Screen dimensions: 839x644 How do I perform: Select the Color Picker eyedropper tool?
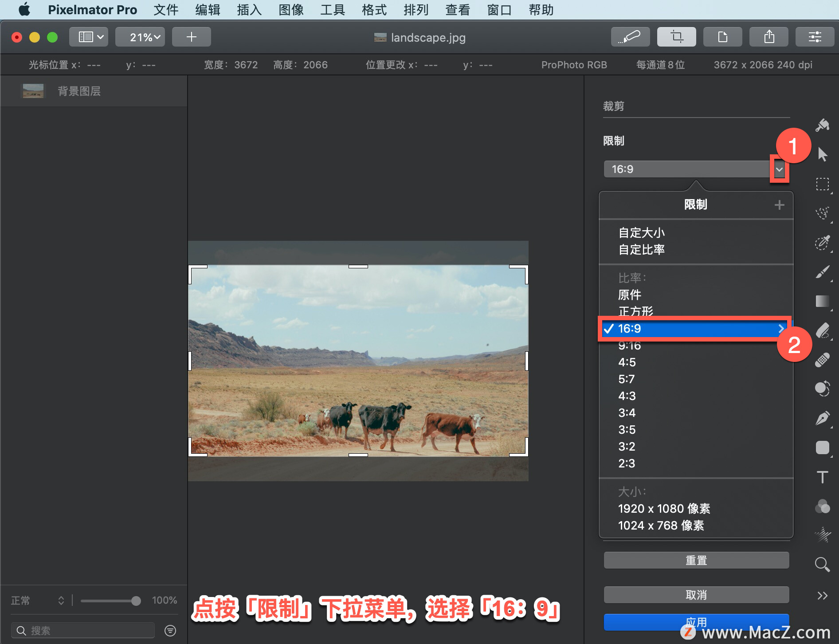(823, 243)
